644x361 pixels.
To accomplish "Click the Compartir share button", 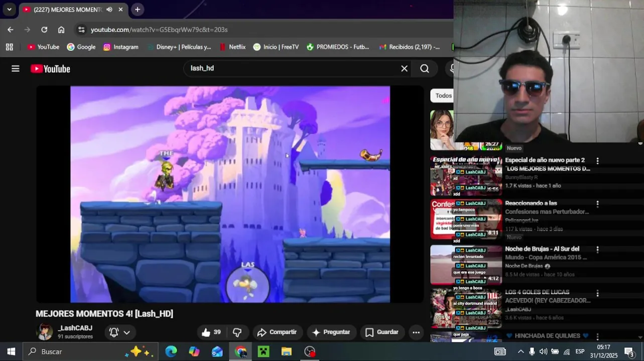I will click(x=277, y=332).
